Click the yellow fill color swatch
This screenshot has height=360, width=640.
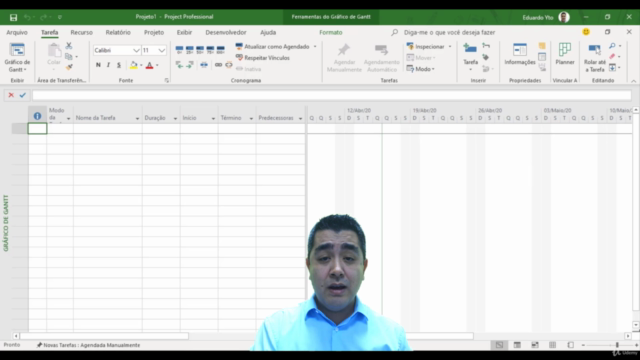coord(133,65)
